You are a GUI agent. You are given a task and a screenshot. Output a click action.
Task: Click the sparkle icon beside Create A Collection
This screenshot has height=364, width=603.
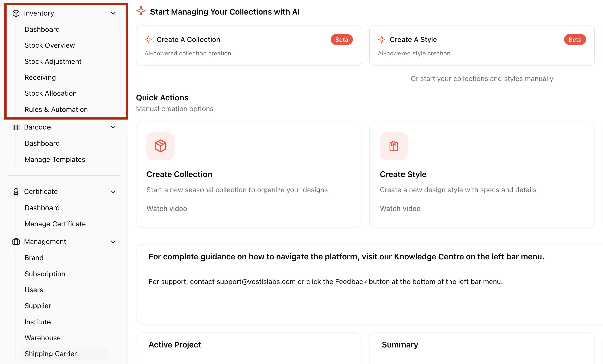(x=148, y=39)
